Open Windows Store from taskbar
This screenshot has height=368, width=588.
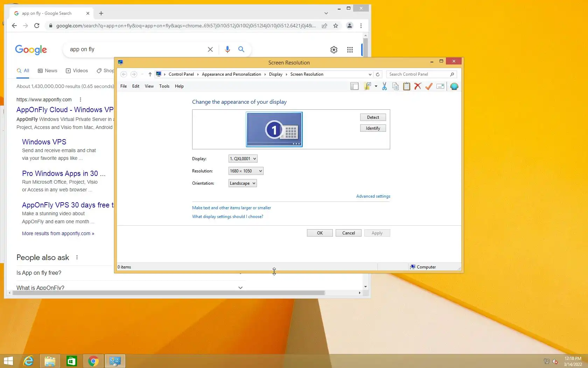(x=72, y=361)
